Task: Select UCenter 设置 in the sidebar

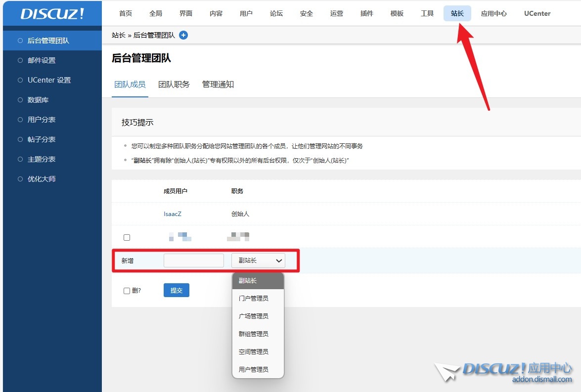Action: [49, 80]
